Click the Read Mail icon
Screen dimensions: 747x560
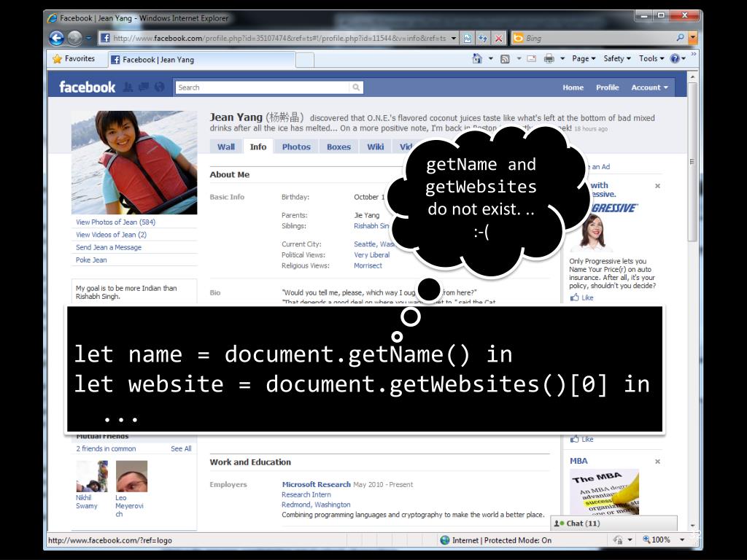(x=531, y=58)
